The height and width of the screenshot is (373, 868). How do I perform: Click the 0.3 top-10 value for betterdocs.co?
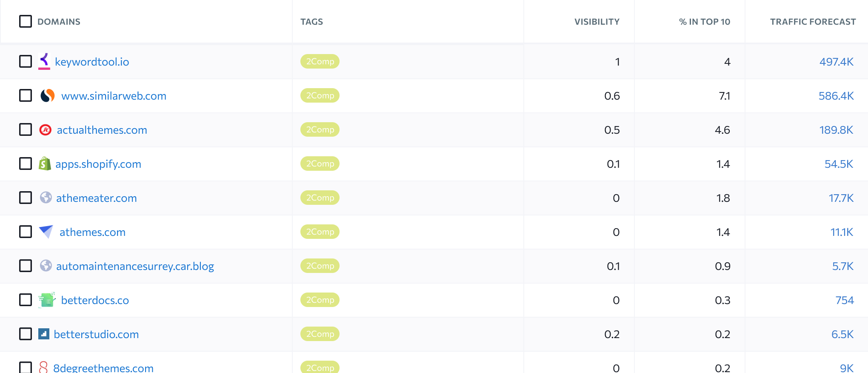point(722,300)
